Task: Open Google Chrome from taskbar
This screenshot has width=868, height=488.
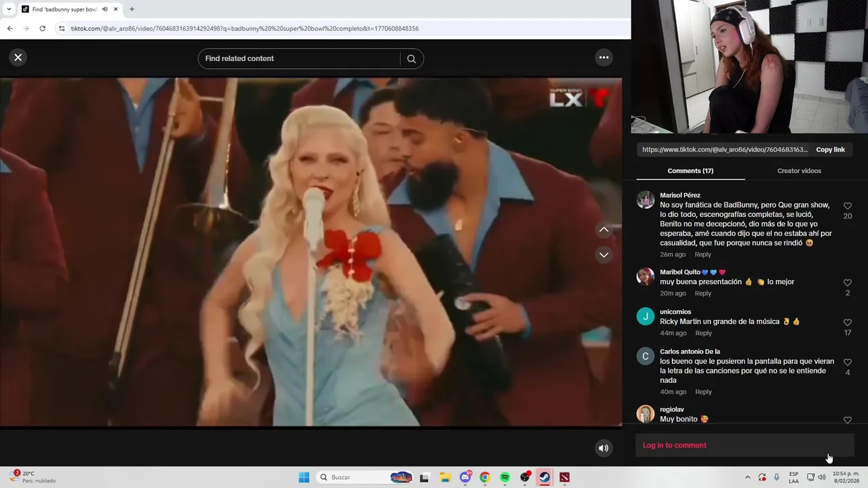Action: (485, 477)
